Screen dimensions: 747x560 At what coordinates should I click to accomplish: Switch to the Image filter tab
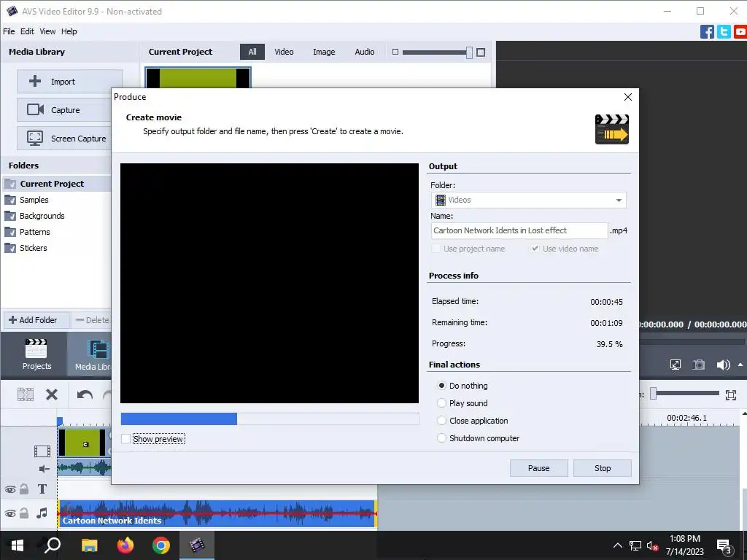pos(324,52)
